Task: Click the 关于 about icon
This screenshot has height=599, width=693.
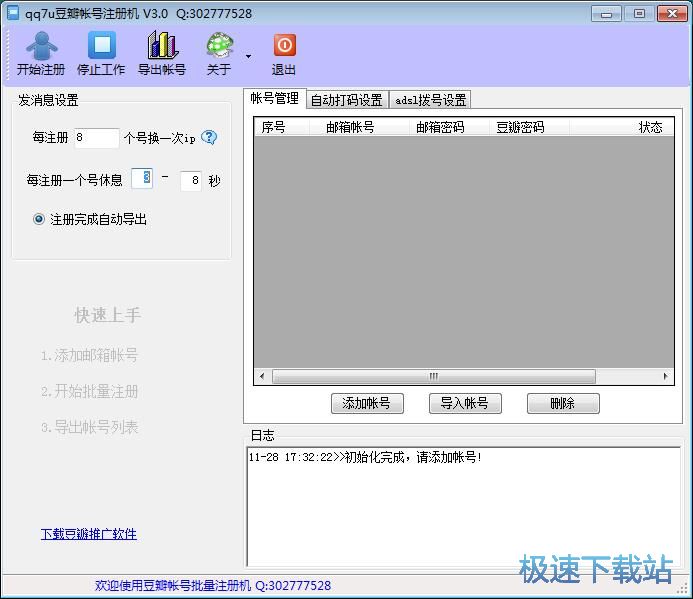Action: click(219, 46)
